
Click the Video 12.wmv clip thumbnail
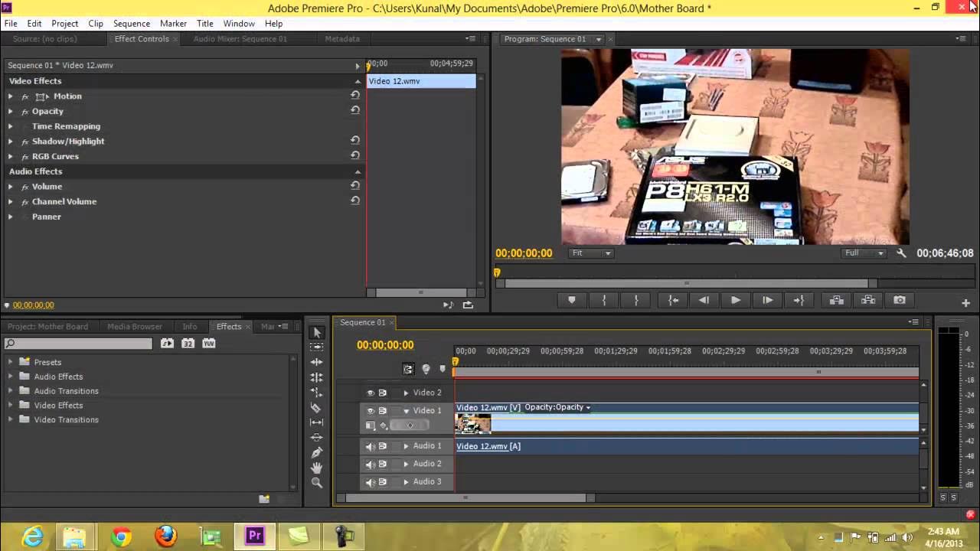pyautogui.click(x=473, y=423)
